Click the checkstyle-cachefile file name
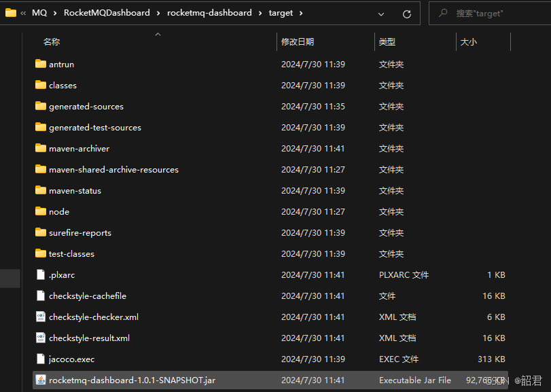The width and height of the screenshot is (551, 392). point(88,296)
